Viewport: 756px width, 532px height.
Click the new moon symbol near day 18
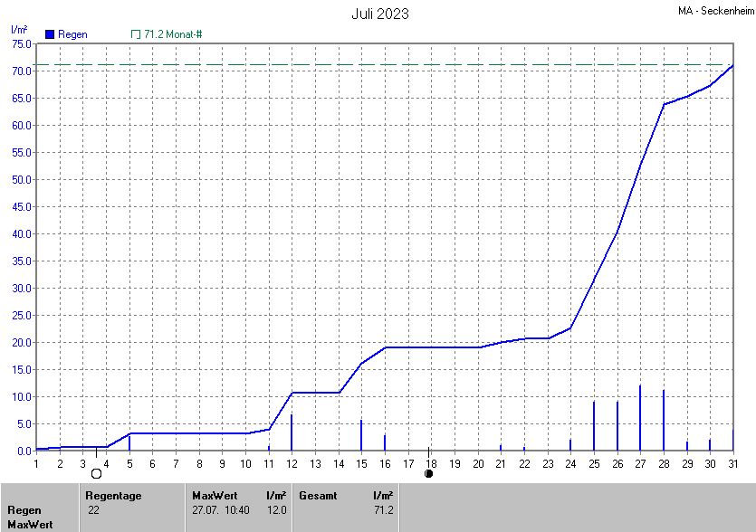tap(429, 473)
